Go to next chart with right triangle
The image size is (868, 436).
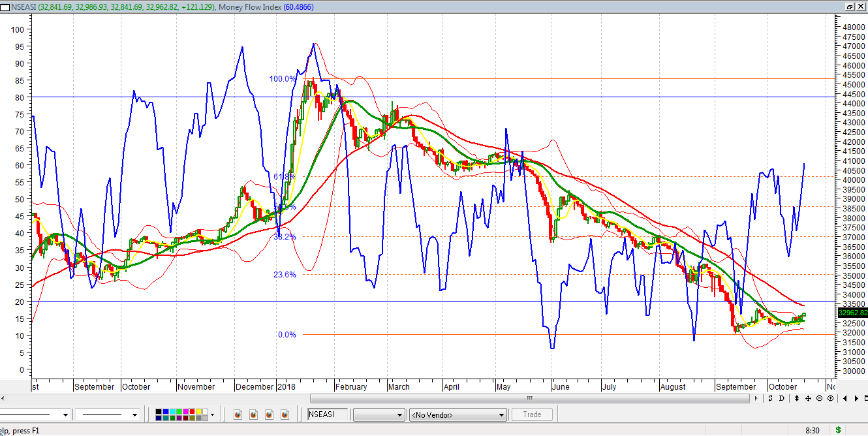click(x=858, y=398)
